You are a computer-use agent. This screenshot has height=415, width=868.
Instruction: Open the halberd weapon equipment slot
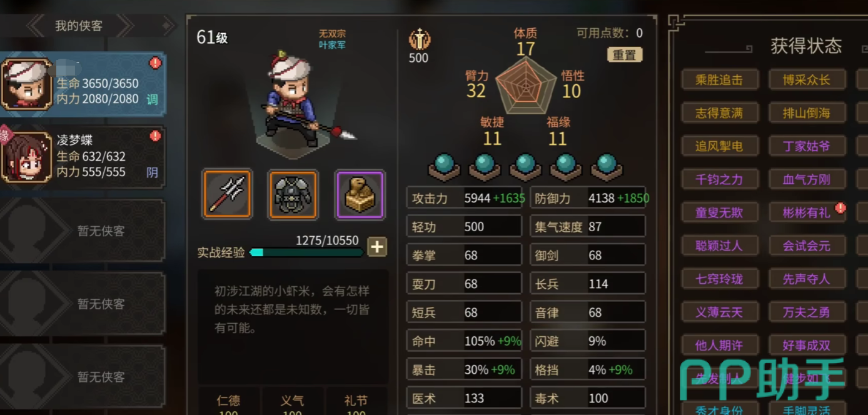(227, 194)
